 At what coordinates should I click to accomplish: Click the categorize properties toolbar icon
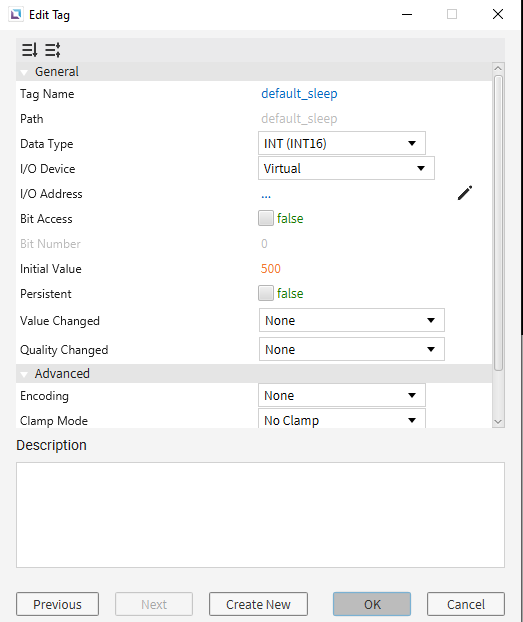point(52,50)
